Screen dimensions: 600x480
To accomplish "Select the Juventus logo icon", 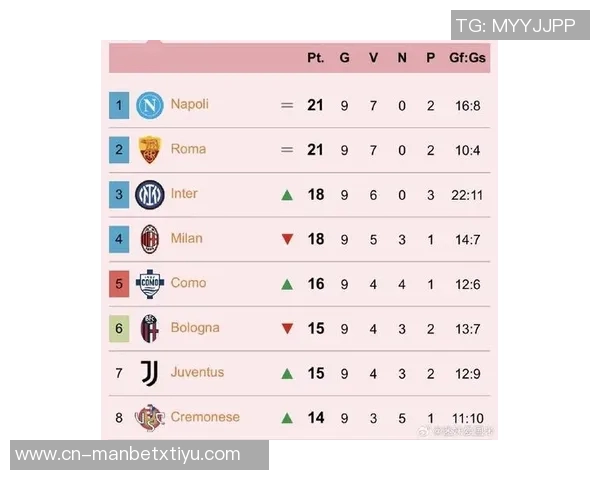I will [150, 373].
